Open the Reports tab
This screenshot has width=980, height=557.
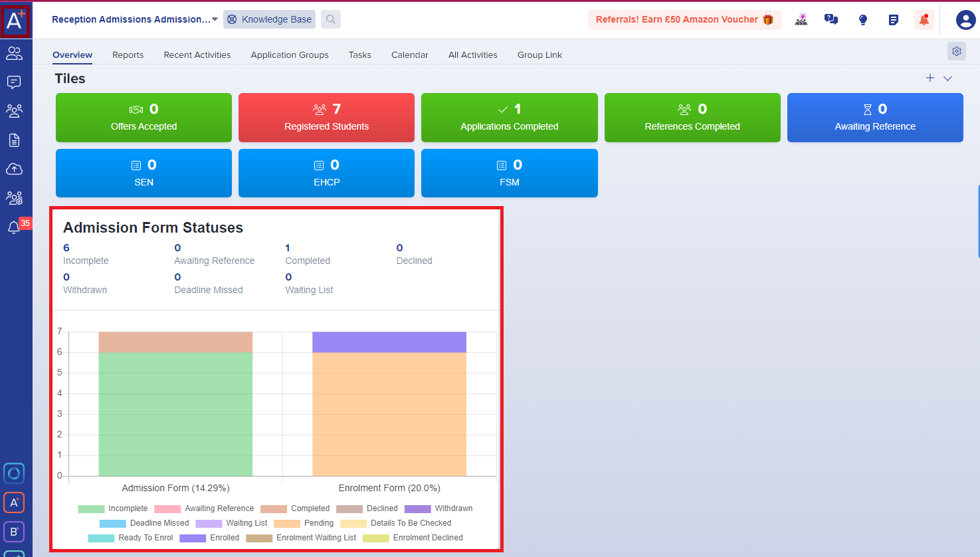click(128, 55)
